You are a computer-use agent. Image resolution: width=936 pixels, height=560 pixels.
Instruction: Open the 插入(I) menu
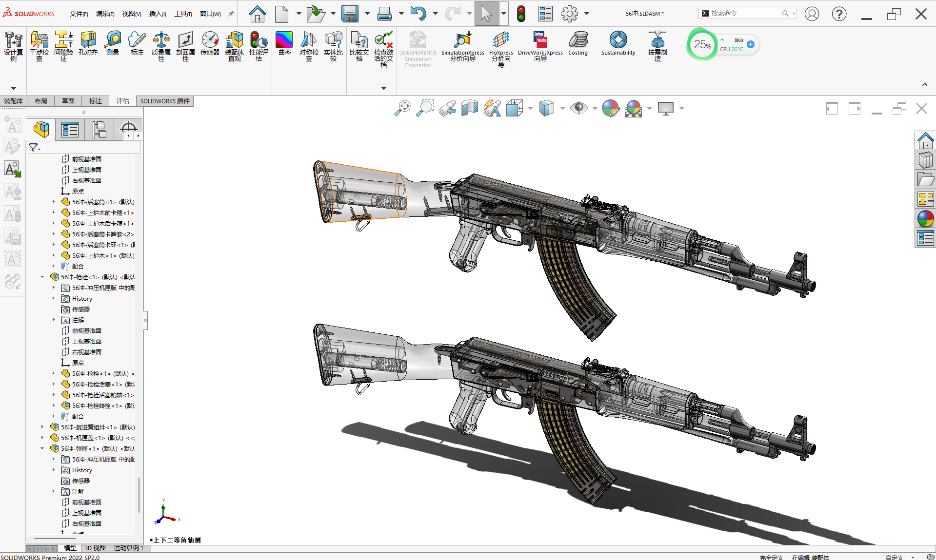coord(158,14)
